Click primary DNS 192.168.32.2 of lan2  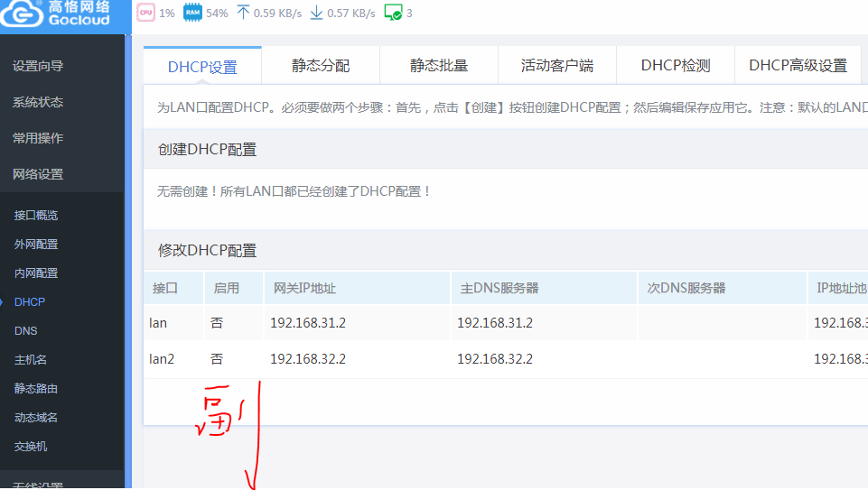pos(495,359)
